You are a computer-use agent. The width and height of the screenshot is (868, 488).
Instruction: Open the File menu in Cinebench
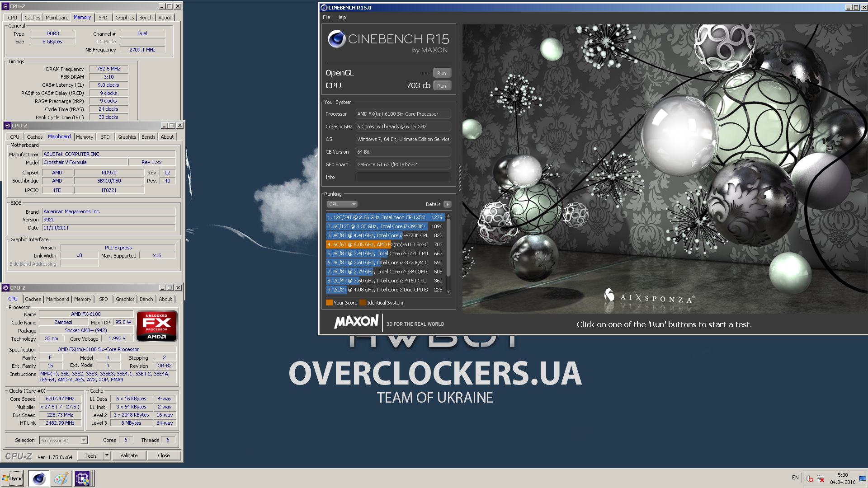pyautogui.click(x=326, y=17)
